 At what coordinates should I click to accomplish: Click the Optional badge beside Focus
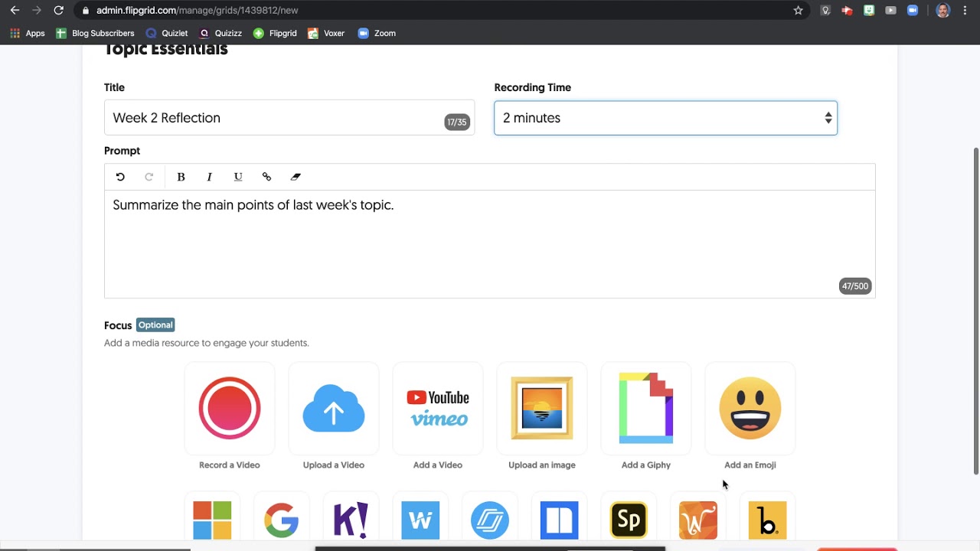(x=155, y=325)
